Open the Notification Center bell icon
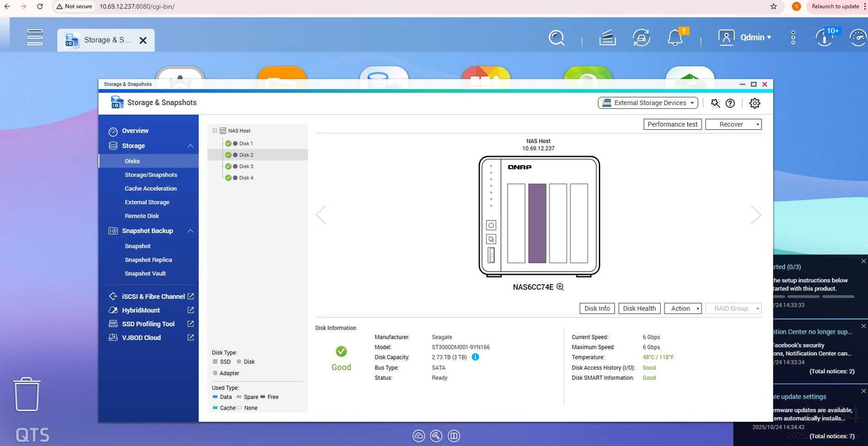 tap(674, 38)
